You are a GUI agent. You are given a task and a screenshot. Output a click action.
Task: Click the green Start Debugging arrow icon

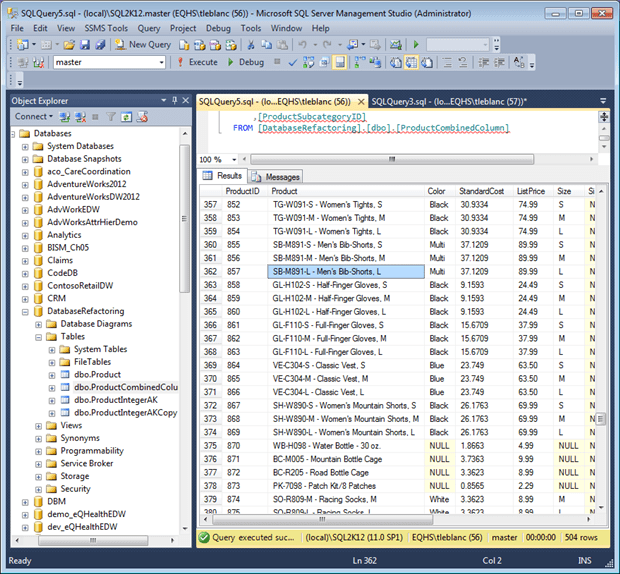[x=416, y=45]
